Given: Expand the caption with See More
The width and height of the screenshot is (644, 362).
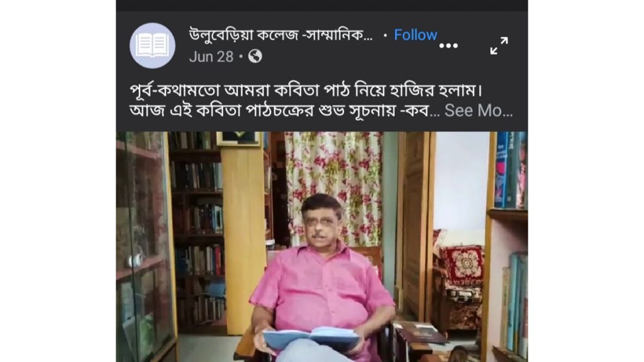Looking at the screenshot, I should click(x=479, y=111).
